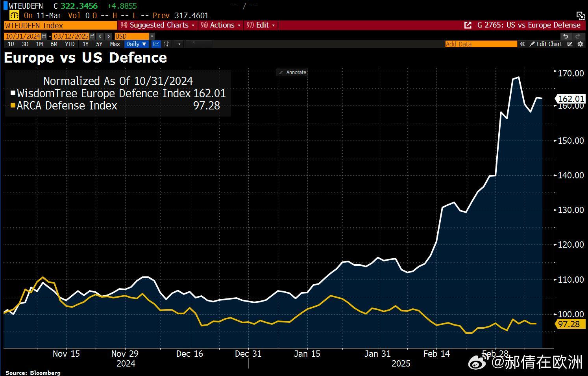Click the Dec 16 x-axis date label

pos(190,354)
